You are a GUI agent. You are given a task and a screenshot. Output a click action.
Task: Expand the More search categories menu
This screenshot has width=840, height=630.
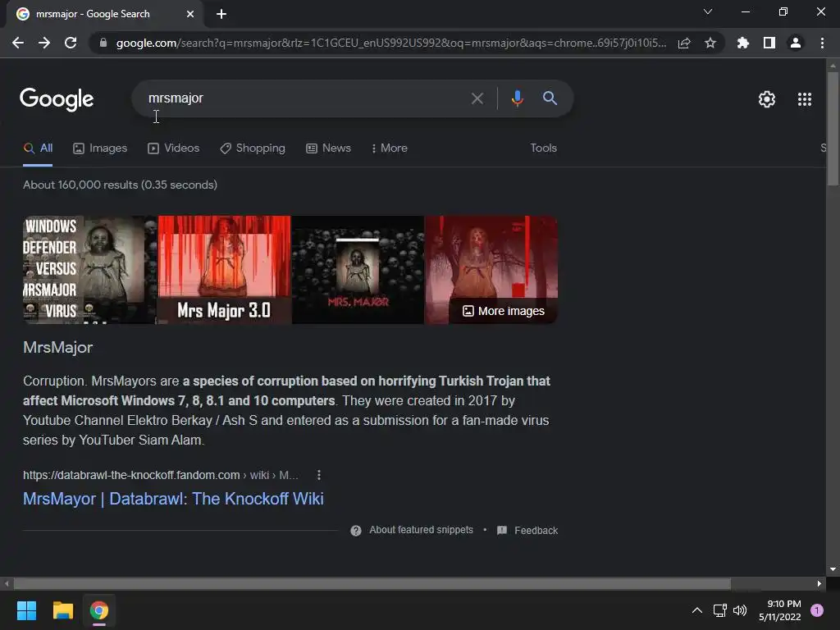click(x=390, y=148)
